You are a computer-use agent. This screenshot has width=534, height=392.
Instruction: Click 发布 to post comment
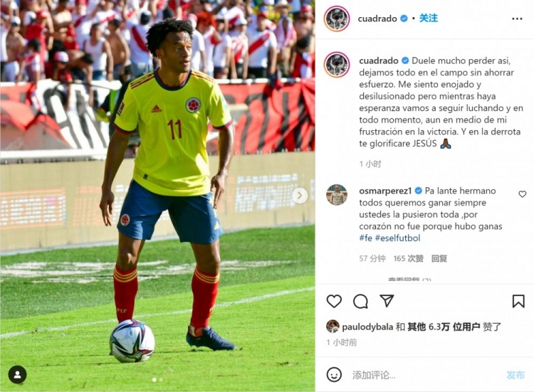pos(515,375)
